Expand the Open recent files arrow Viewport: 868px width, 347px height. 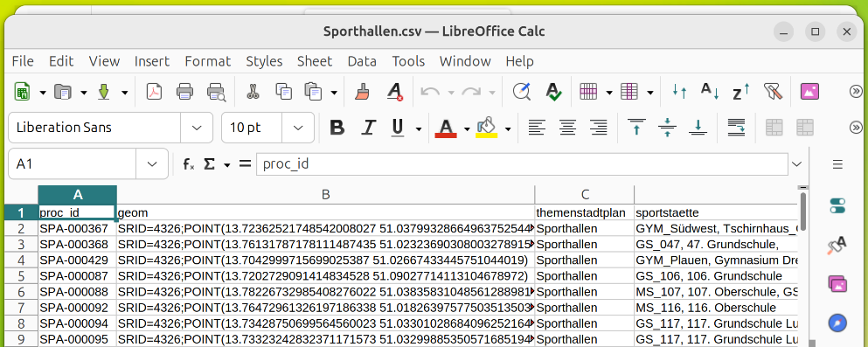(x=84, y=93)
